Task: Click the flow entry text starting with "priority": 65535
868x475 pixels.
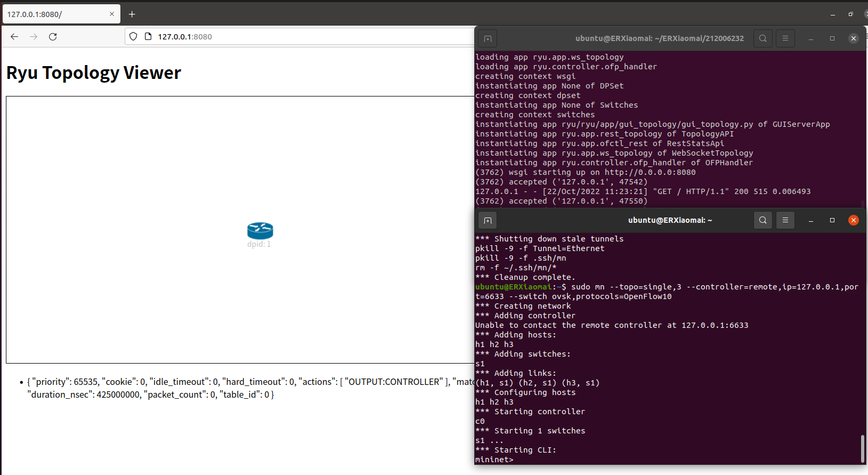Action: pos(250,382)
